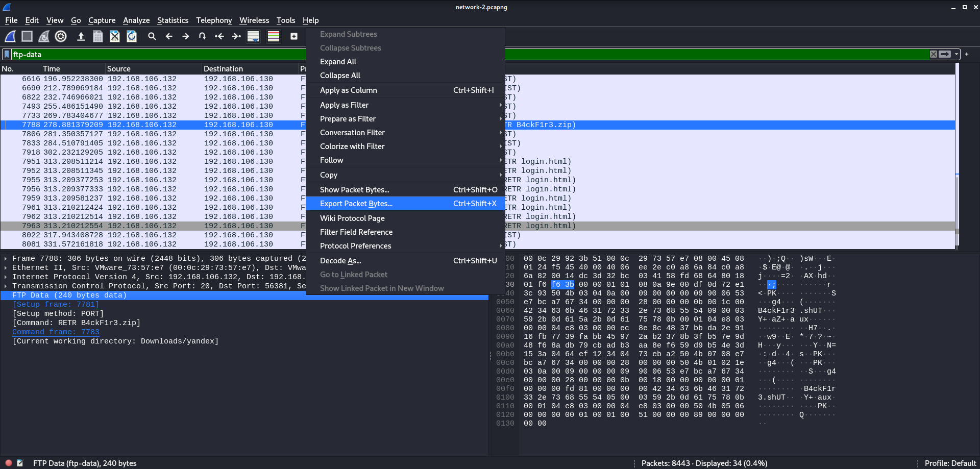
Task: Open Colorize with Filter submenu
Action: click(x=405, y=146)
